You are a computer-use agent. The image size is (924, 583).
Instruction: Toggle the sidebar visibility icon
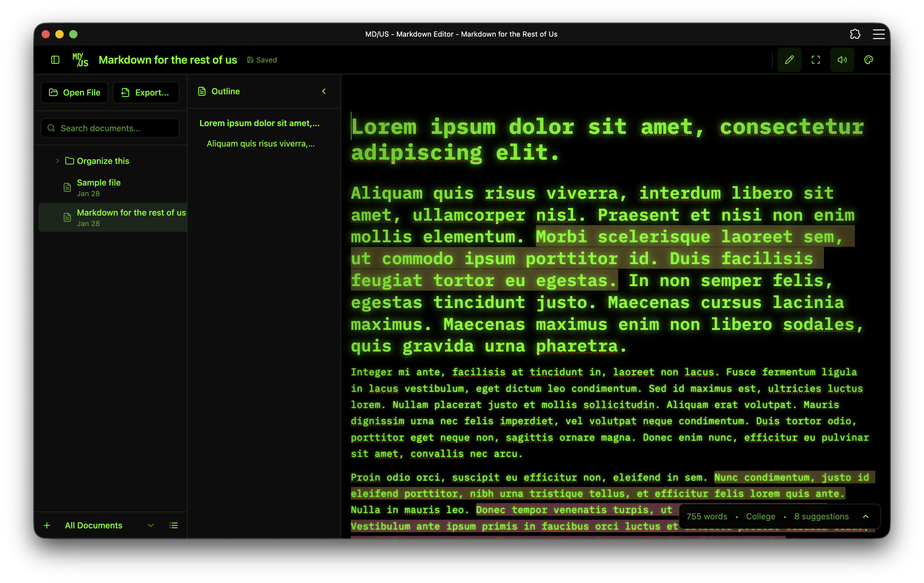55,60
